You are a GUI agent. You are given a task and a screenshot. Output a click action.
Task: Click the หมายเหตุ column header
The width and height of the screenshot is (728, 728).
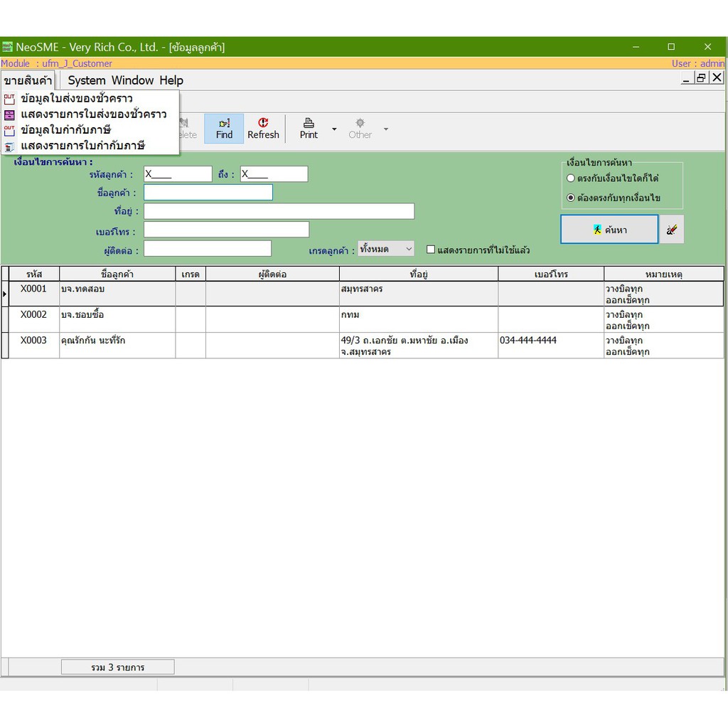[x=663, y=274]
